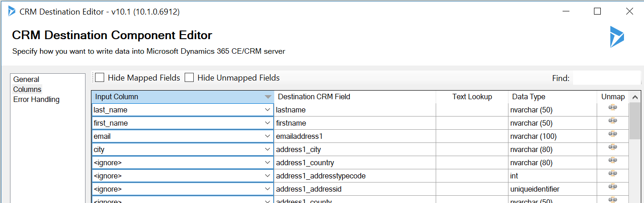
Task: Click the Text Lookup column header
Action: tap(472, 96)
